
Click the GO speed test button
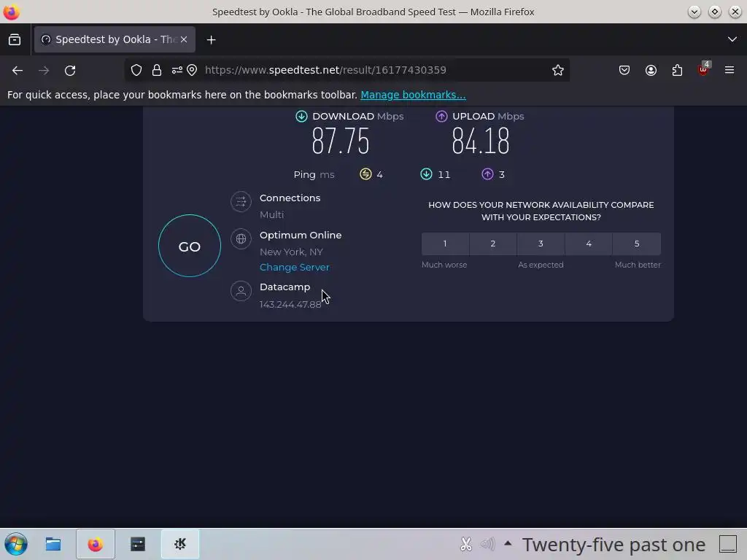(190, 246)
